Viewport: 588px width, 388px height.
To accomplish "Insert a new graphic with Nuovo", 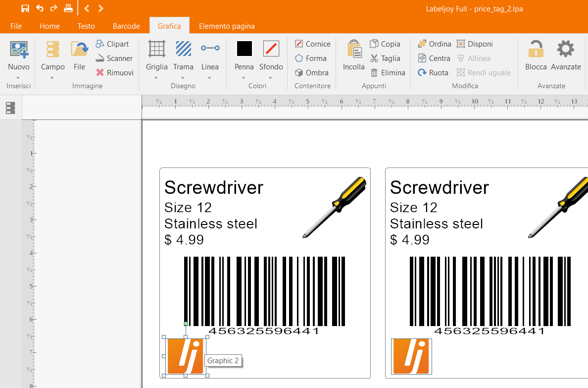I will (19, 55).
